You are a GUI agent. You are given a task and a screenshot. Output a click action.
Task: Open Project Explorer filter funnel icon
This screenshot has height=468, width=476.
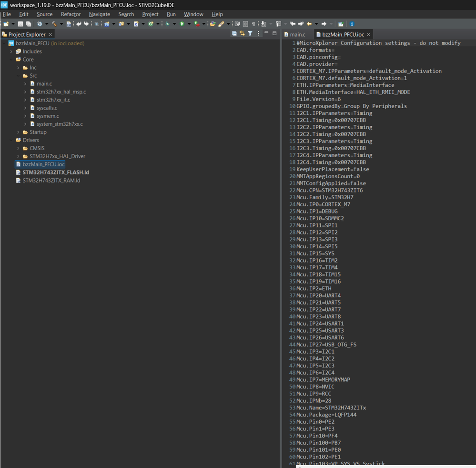pos(250,34)
